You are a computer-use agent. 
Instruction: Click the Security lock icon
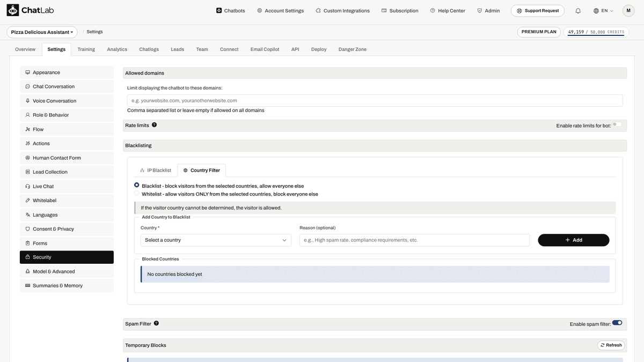pos(27,257)
